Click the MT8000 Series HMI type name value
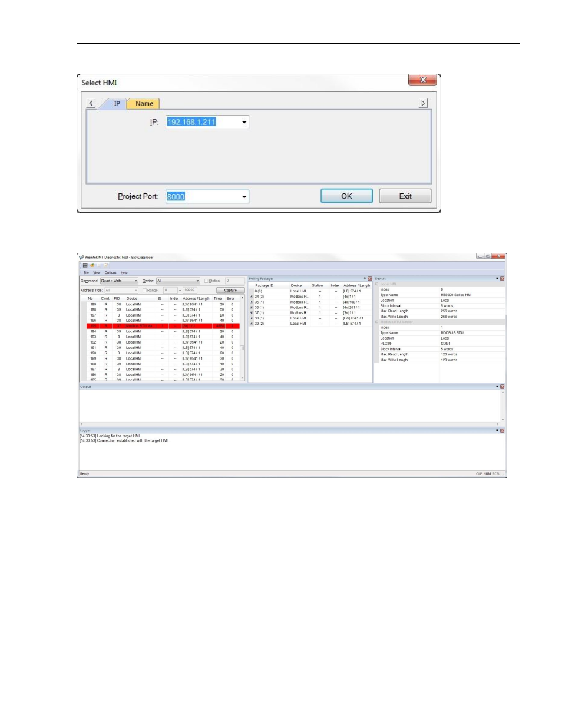This screenshot has height=728, width=562. point(456,295)
